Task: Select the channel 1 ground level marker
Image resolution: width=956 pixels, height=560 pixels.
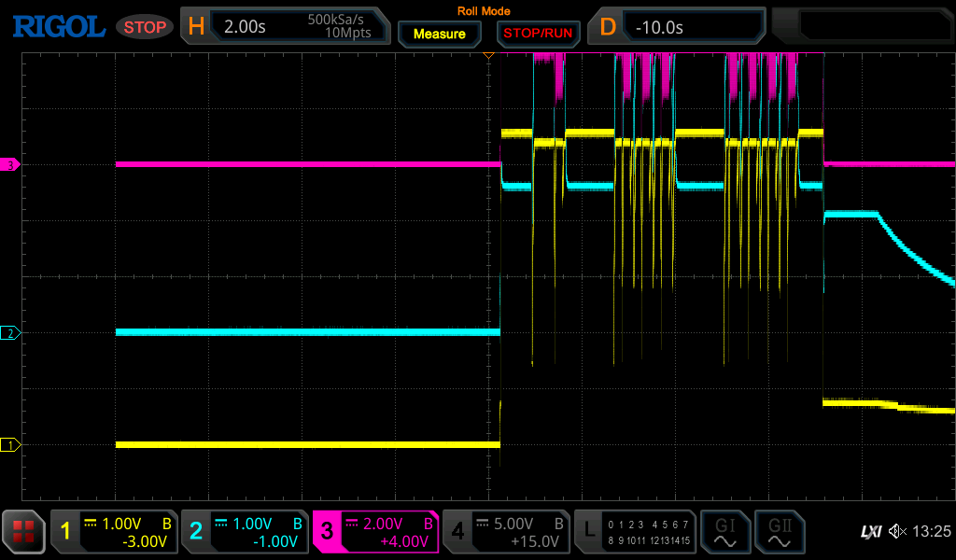Action: [x=10, y=445]
